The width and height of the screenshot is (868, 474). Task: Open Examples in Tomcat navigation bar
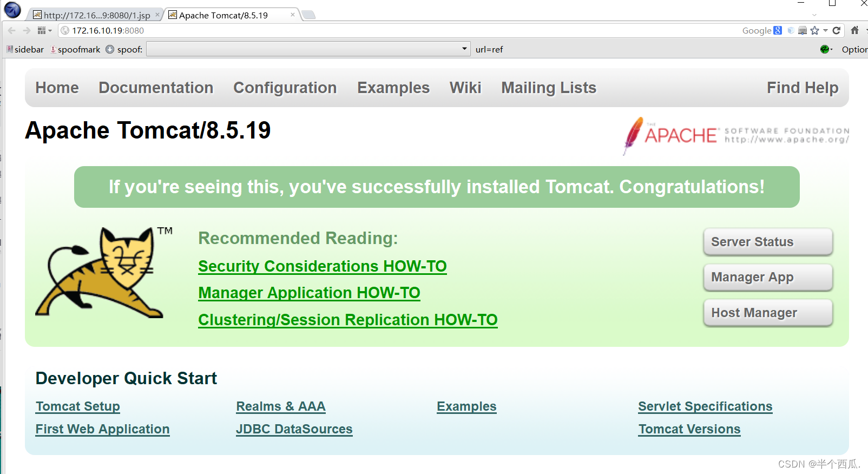393,88
